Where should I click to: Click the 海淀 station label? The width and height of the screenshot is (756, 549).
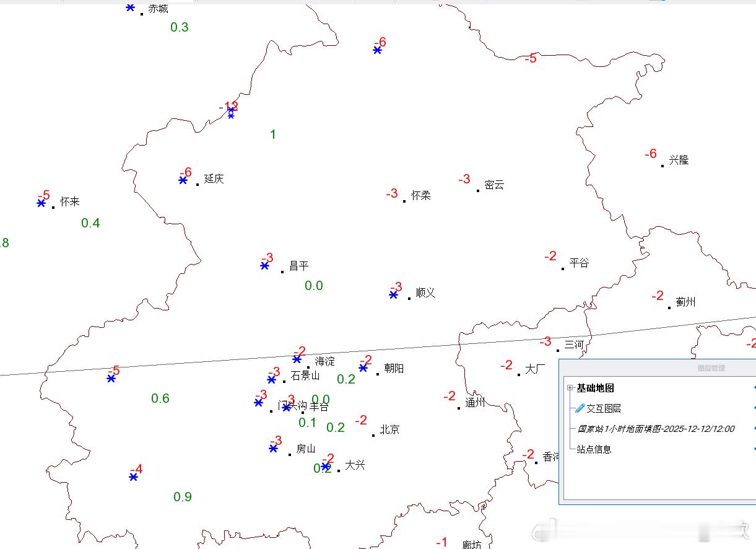[x=324, y=361]
